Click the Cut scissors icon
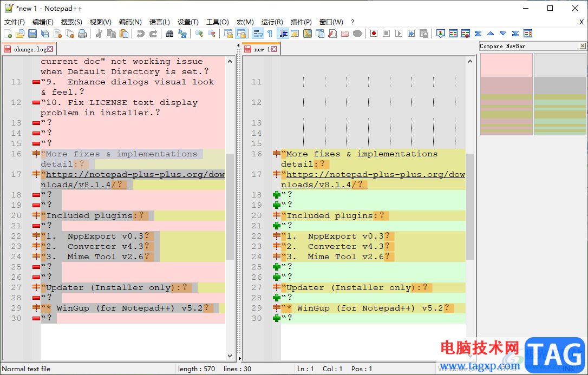588x375 pixels. tap(99, 34)
